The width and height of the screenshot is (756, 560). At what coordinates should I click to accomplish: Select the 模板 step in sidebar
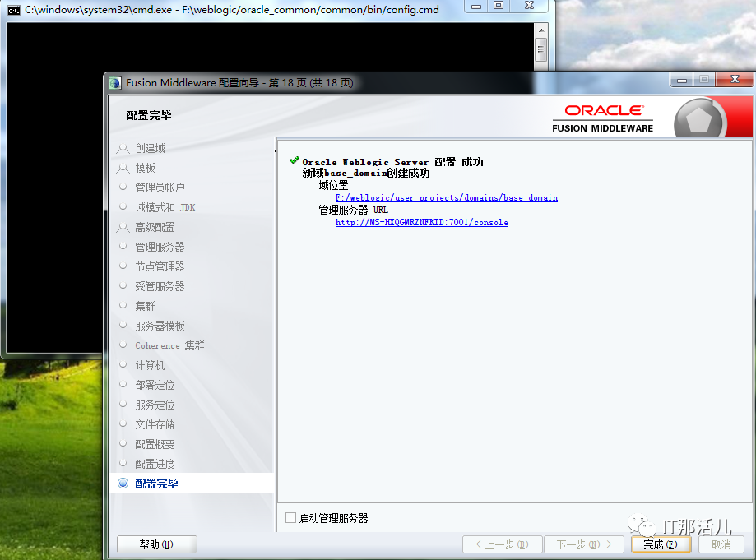pos(145,168)
